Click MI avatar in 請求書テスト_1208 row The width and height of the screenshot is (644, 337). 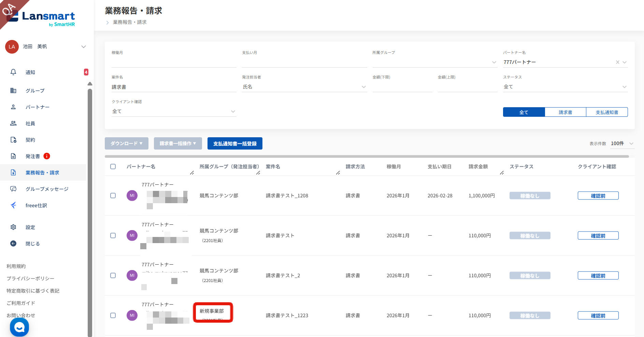click(x=132, y=196)
